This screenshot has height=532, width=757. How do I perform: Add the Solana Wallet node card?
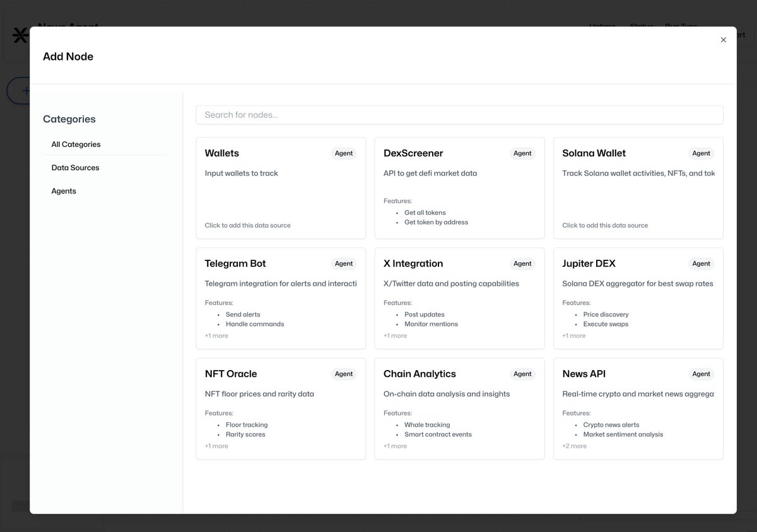638,188
